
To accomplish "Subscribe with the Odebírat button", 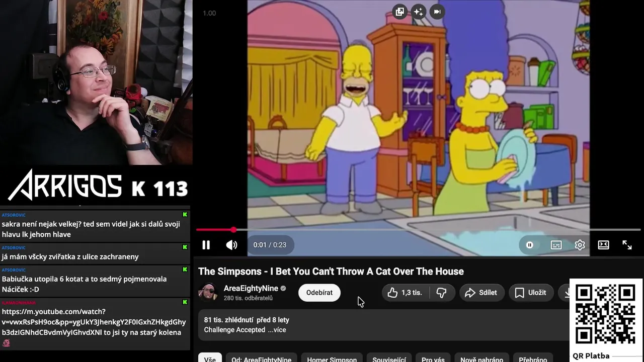I will pyautogui.click(x=319, y=293).
